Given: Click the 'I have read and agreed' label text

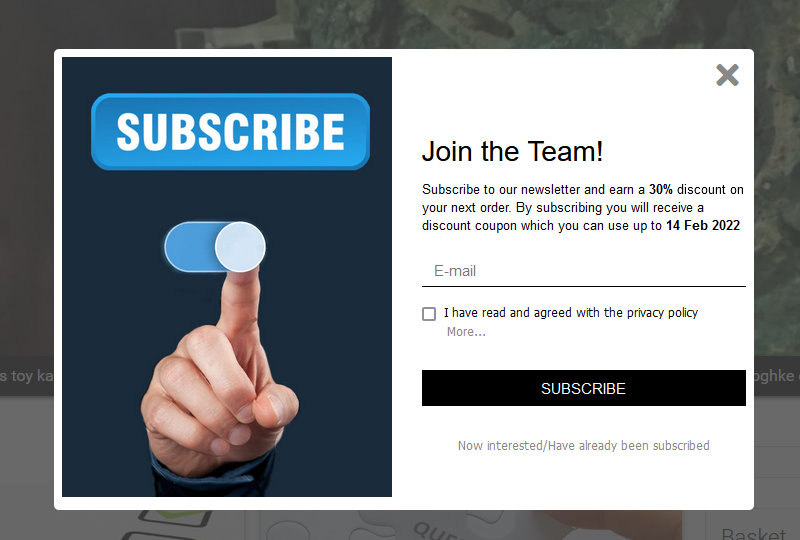Looking at the screenshot, I should tap(570, 312).
